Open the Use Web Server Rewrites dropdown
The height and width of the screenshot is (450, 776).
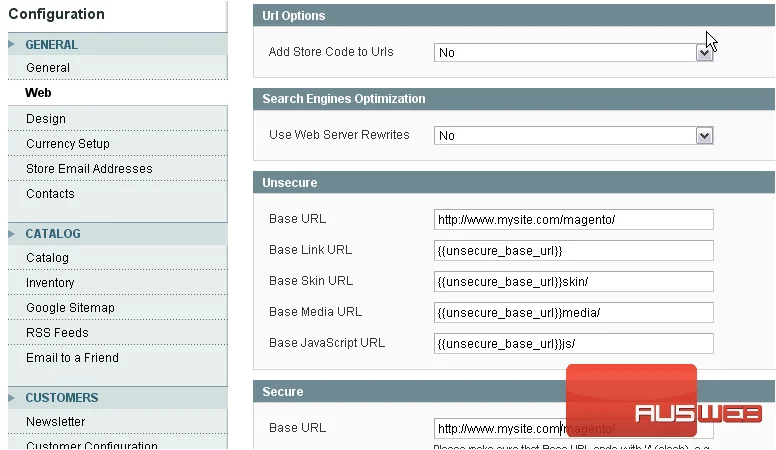click(x=573, y=136)
